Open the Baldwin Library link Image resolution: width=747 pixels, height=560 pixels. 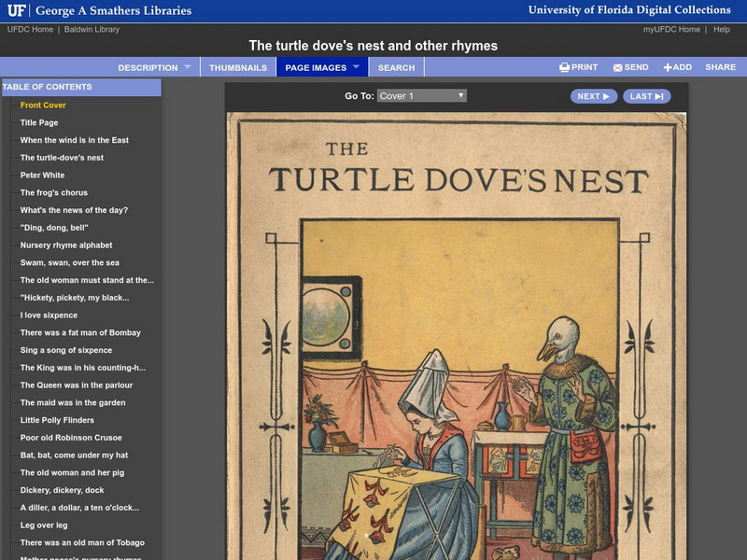click(x=92, y=30)
